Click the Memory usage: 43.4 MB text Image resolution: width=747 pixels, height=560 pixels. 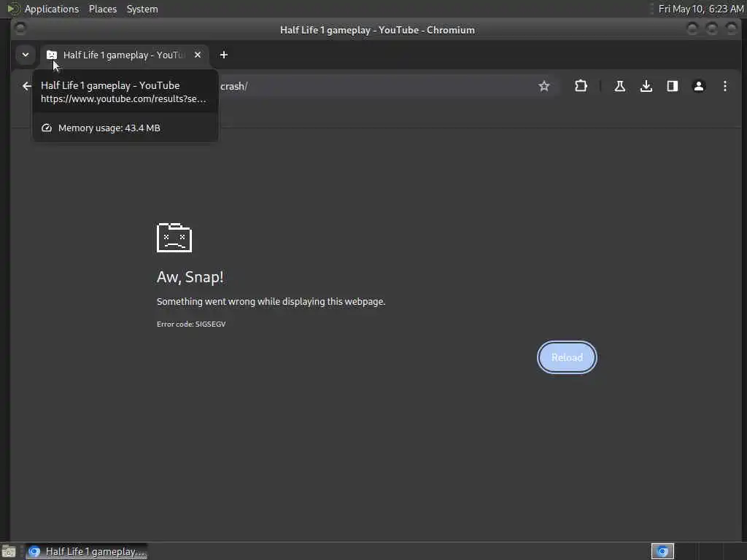tap(109, 128)
